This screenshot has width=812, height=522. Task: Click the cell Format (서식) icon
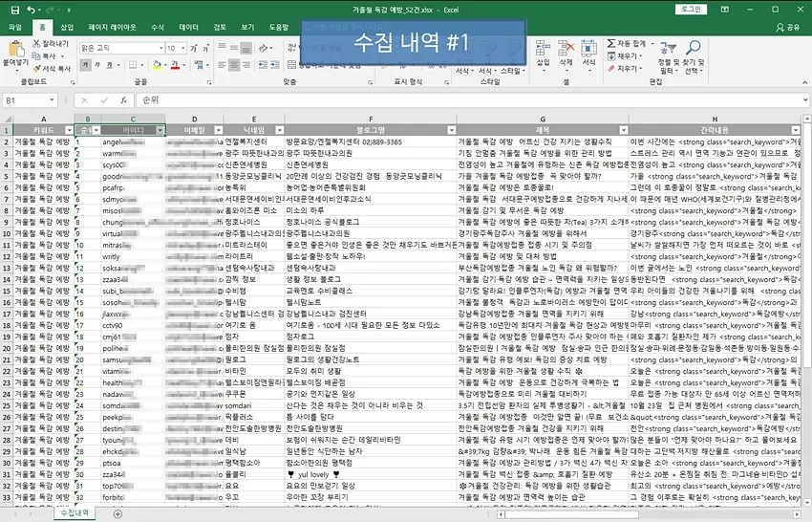click(588, 48)
